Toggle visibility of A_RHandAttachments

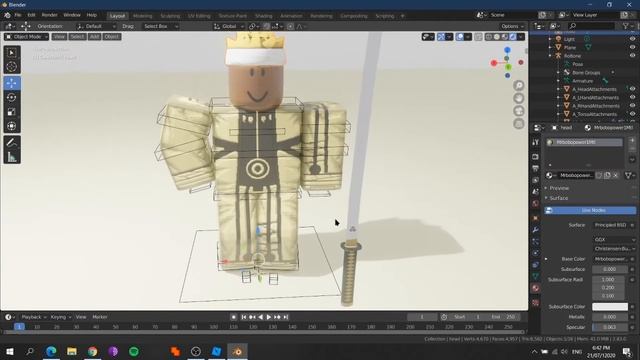pos(632,106)
